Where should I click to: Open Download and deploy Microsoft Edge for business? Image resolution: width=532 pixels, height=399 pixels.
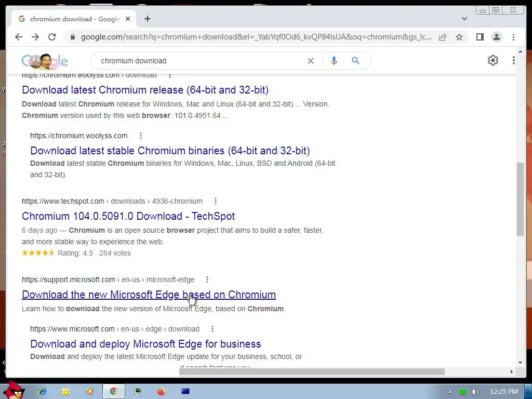click(x=145, y=344)
